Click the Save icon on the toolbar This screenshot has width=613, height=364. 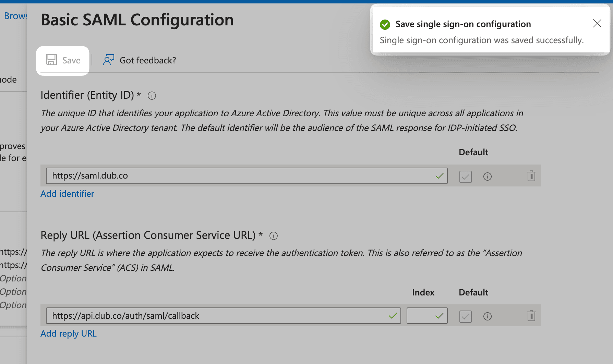62,60
